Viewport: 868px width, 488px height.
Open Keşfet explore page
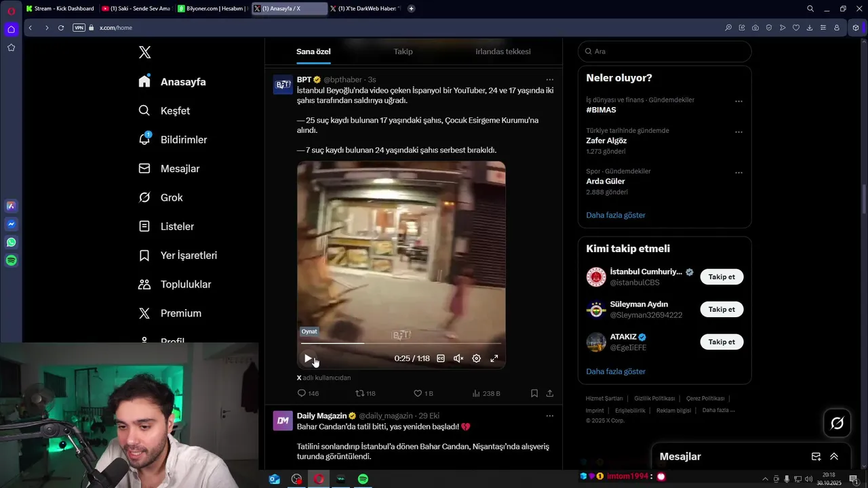tap(163, 110)
